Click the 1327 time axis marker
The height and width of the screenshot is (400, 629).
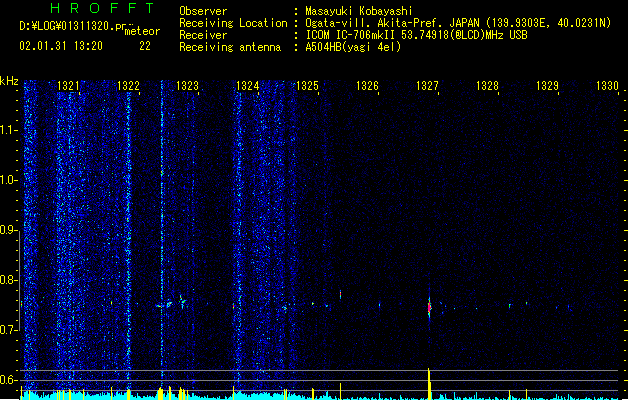point(427,86)
